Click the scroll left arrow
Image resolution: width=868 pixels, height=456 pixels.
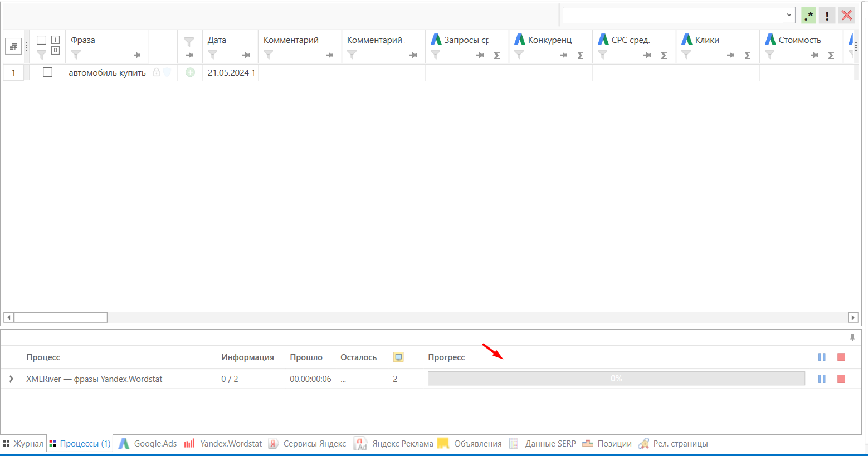(x=8, y=318)
